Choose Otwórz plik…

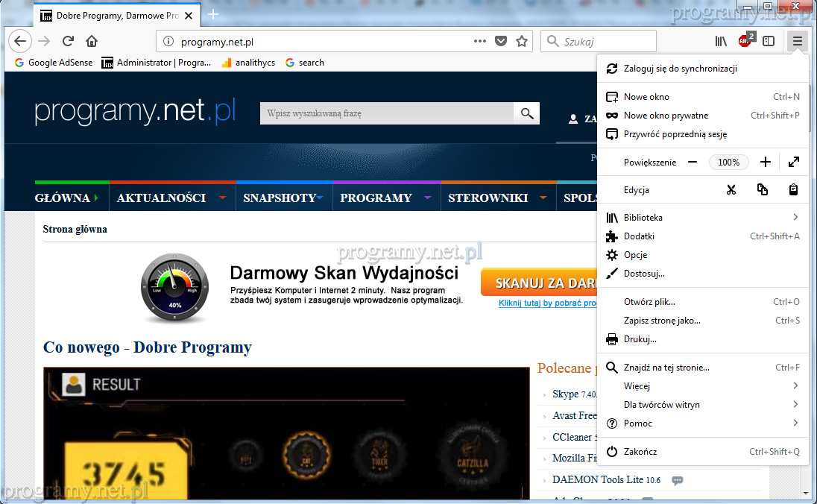point(703,302)
